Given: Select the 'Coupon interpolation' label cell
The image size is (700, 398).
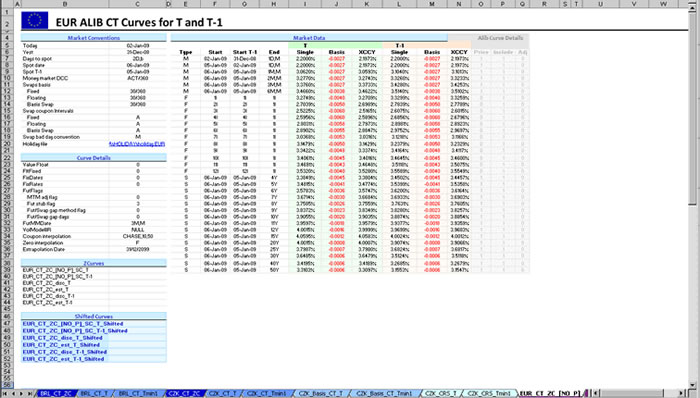Looking at the screenshot, I should click(65, 236).
